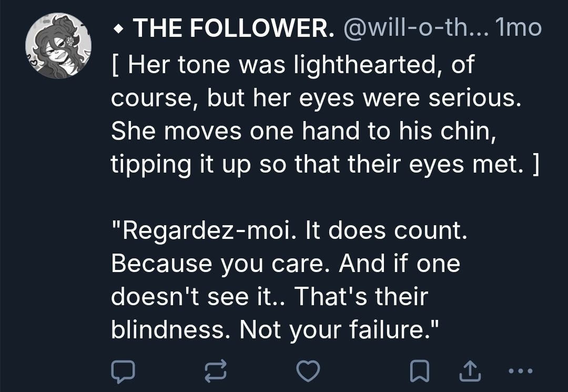This screenshot has height=392, width=568.
Task: Open the reply composer with the speech bubble icon
Action: point(123,370)
